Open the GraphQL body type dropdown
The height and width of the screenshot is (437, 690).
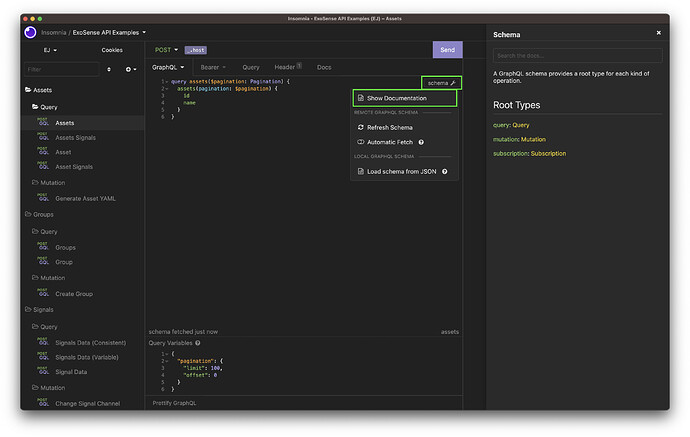pyautogui.click(x=168, y=67)
